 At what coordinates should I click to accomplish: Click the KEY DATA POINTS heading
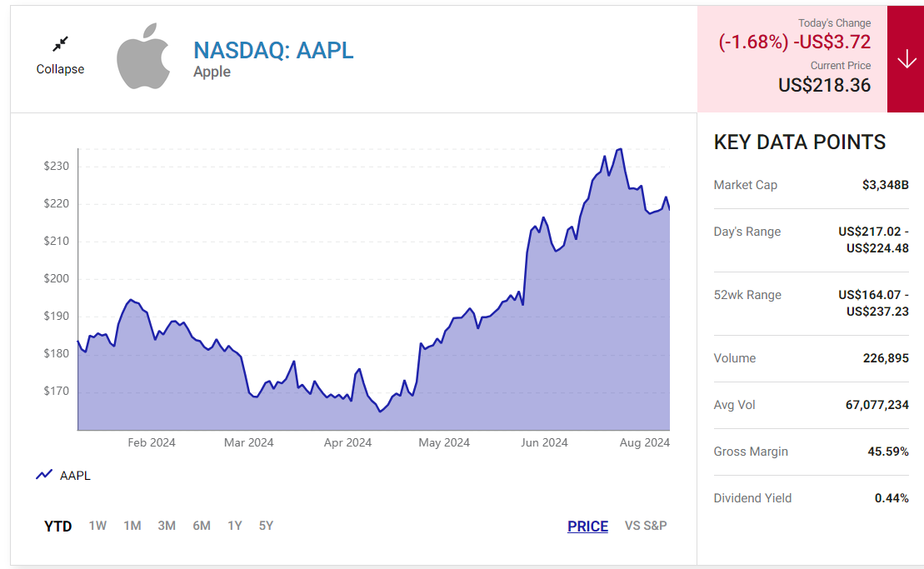click(800, 142)
